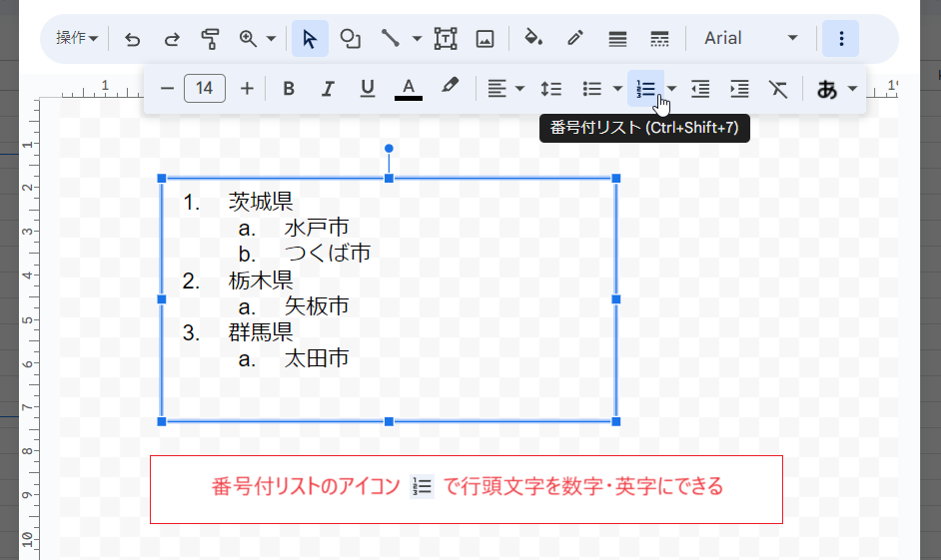The height and width of the screenshot is (560, 941).
Task: Toggle the numbered list button
Action: pos(645,89)
